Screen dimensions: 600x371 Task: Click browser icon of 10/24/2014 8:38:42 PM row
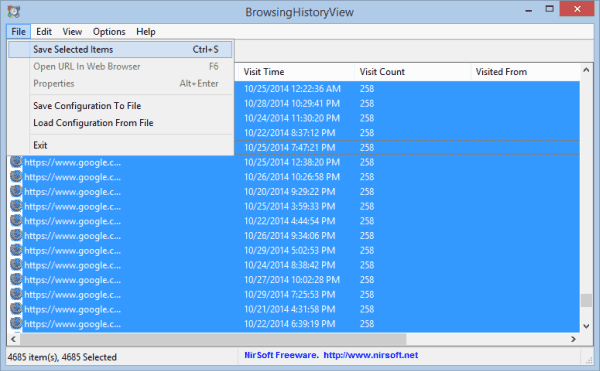(x=16, y=265)
